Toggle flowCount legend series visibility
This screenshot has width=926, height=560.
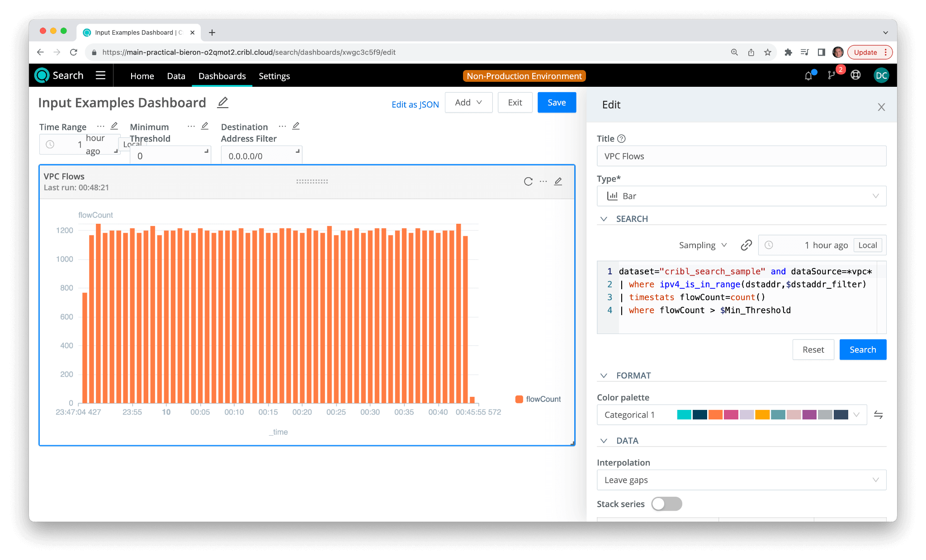538,399
